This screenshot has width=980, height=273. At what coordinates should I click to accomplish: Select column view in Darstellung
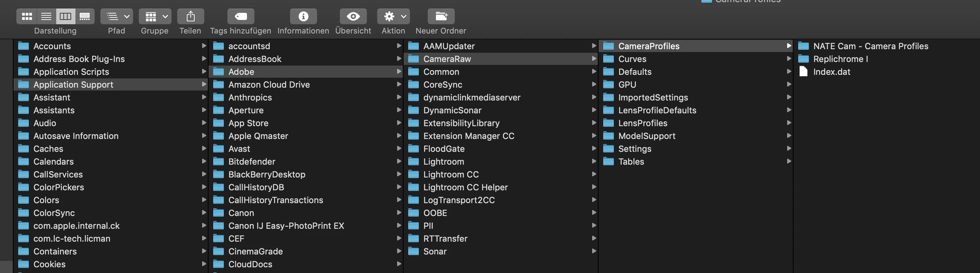65,16
